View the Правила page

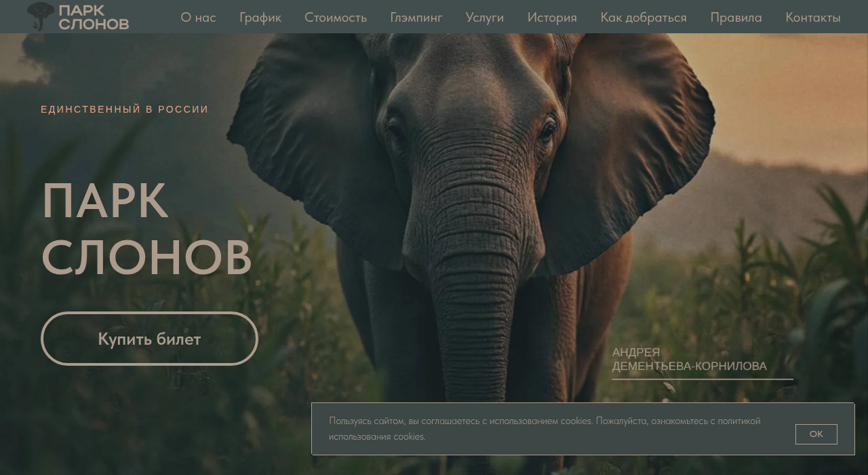coord(736,18)
